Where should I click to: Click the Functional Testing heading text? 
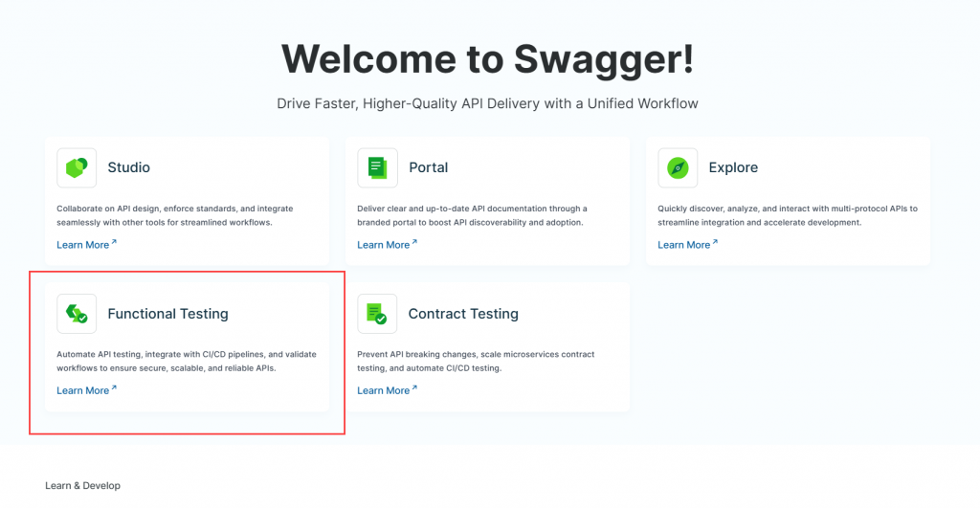[x=167, y=314]
